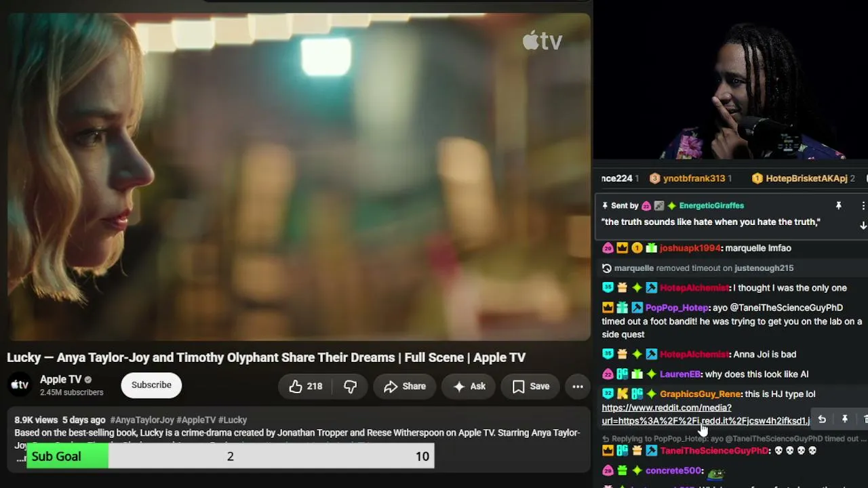Pin GraphicsGuy_Rene's chat message
Viewport: 868px width, 488px height.
[845, 420]
